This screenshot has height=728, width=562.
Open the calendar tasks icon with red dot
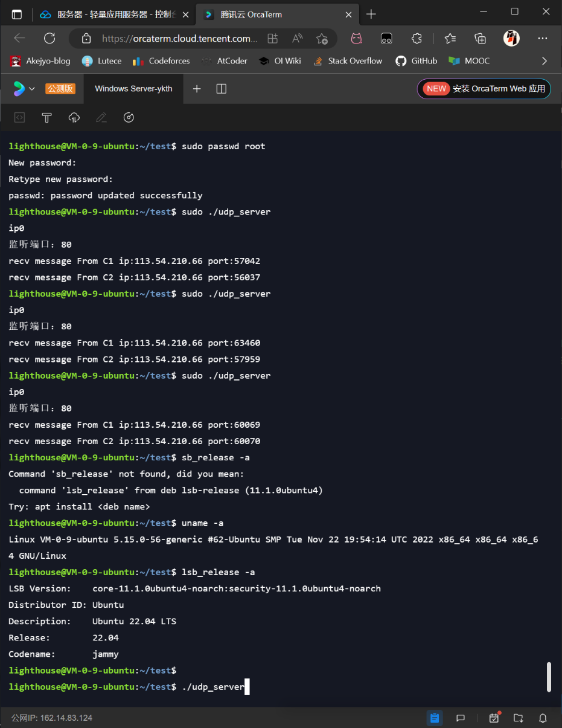[494, 718]
